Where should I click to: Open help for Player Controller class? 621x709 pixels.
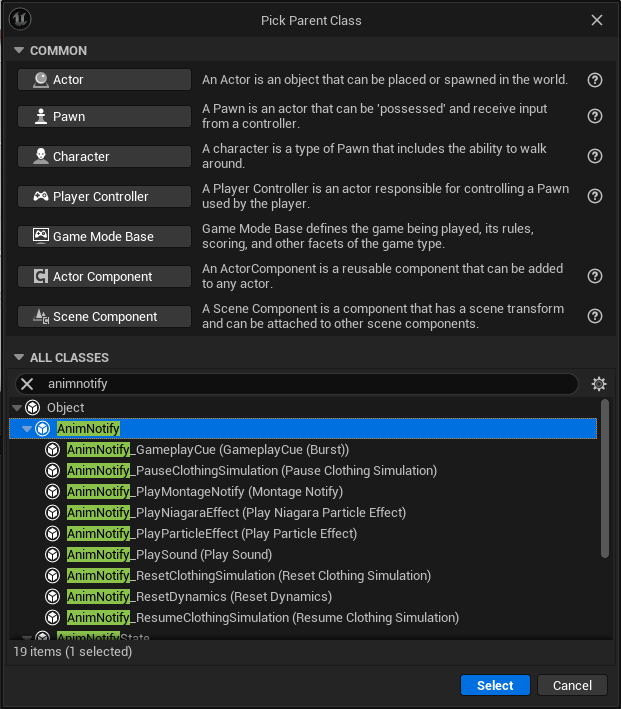click(595, 196)
